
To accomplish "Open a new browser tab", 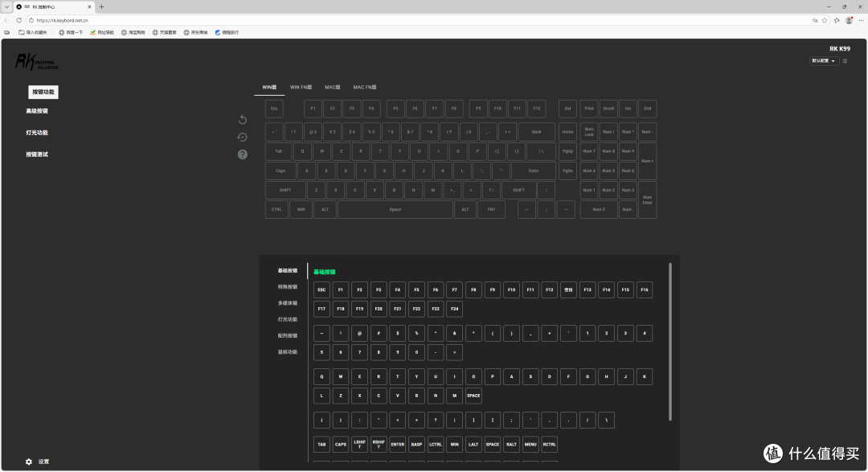I will point(101,6).
